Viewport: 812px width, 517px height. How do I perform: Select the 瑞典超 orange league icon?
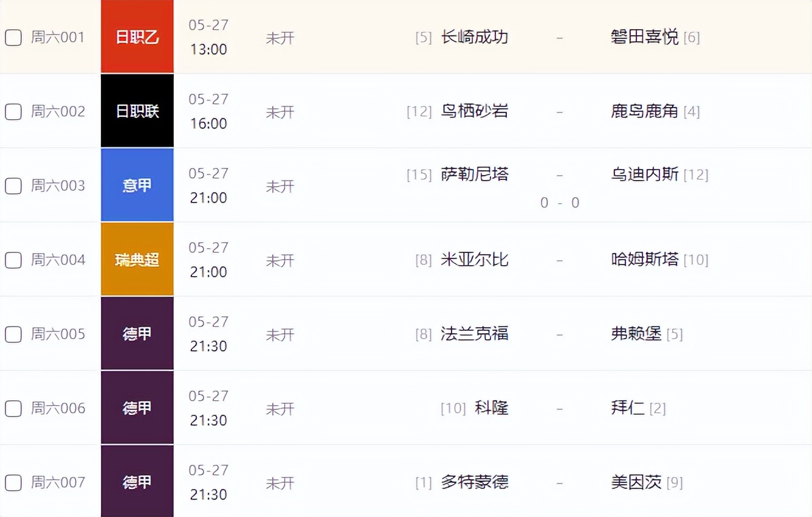click(137, 258)
